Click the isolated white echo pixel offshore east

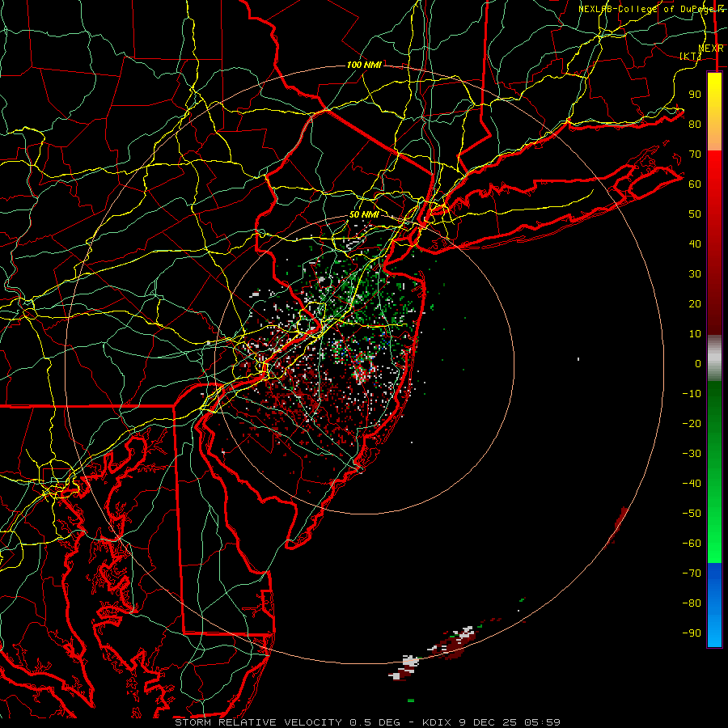(578, 359)
